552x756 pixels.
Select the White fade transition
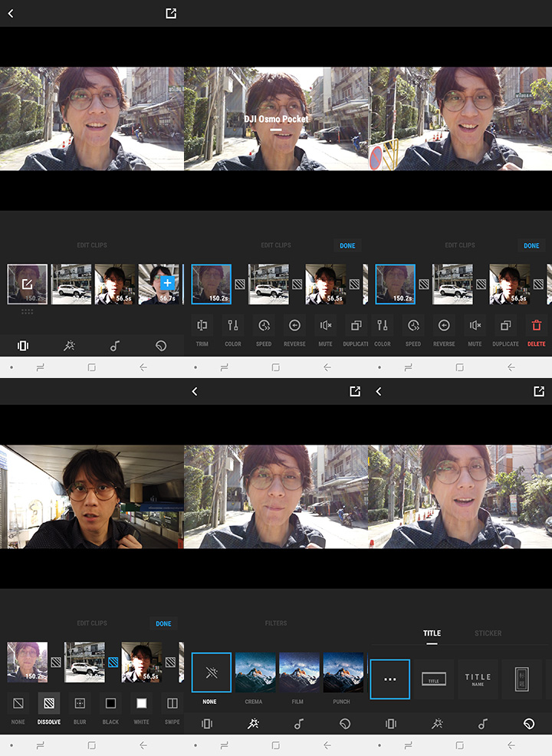[141, 704]
